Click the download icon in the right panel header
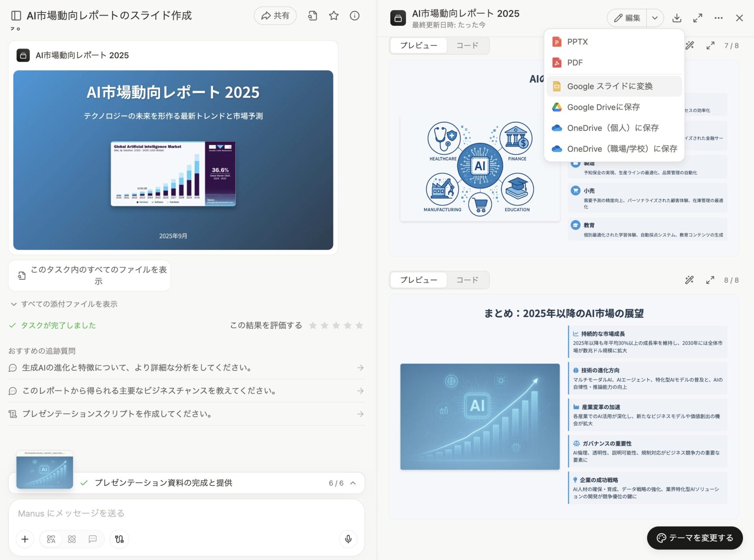 pyautogui.click(x=677, y=18)
